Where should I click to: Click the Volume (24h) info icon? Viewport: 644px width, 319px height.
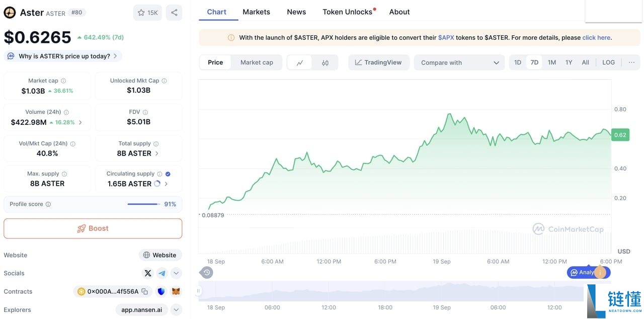[66, 112]
